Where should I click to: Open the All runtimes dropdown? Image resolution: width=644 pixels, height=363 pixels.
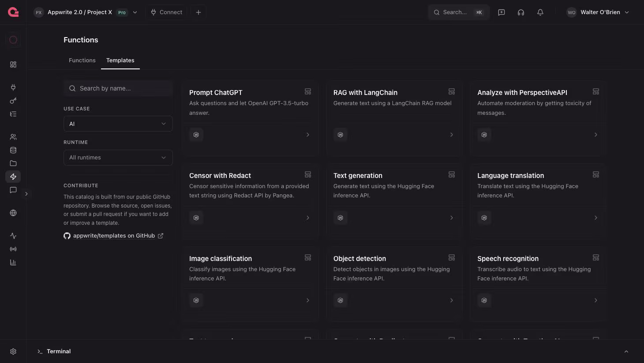[118, 158]
